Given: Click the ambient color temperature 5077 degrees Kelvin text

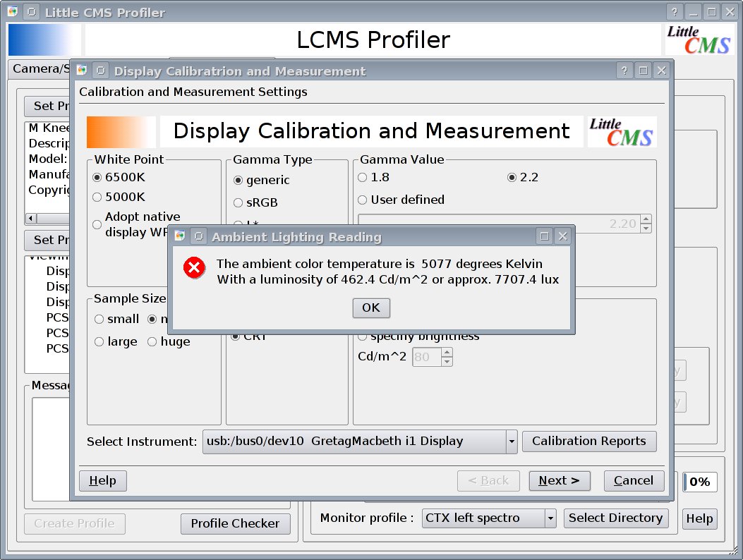Looking at the screenshot, I should [379, 264].
